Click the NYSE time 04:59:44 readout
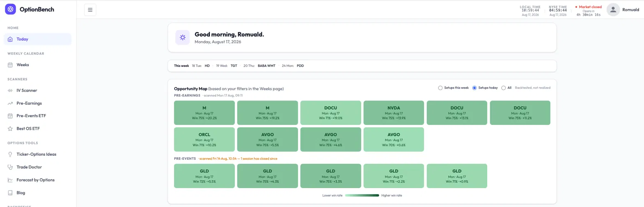 [558, 10]
